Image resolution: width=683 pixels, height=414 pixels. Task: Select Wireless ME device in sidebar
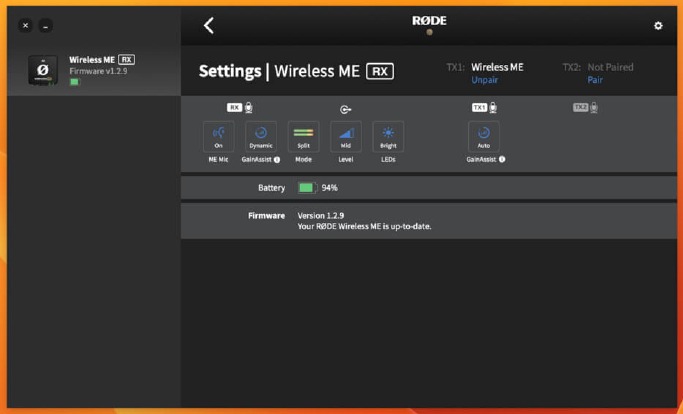[94, 70]
